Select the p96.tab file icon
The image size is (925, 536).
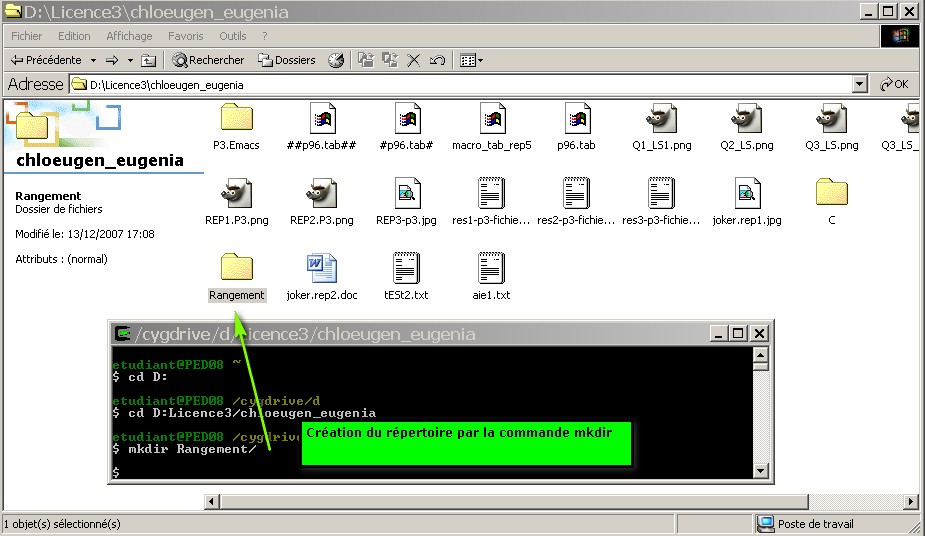pyautogui.click(x=577, y=117)
